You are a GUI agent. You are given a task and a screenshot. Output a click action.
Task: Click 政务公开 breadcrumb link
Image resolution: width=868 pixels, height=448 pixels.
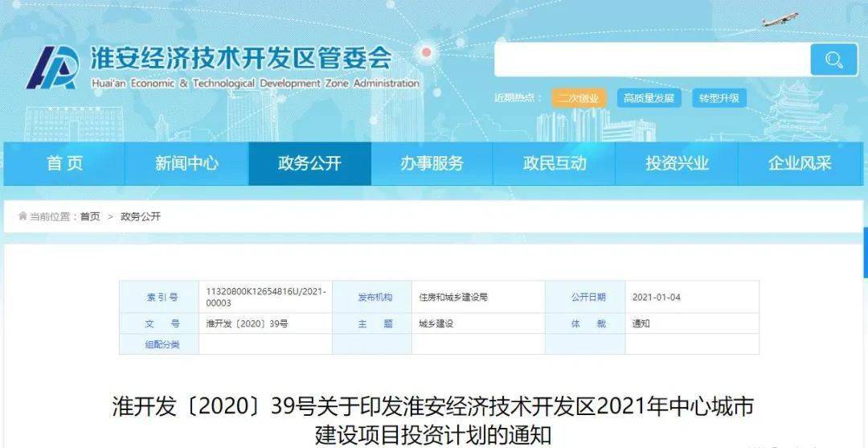click(x=141, y=216)
